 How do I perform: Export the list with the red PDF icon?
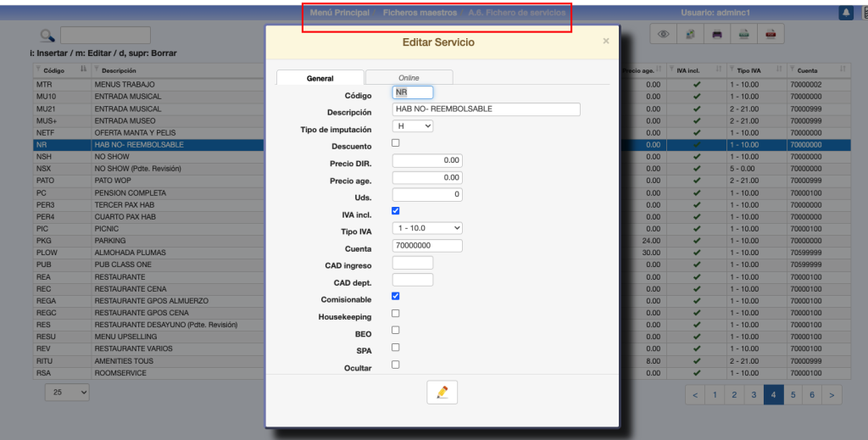click(x=771, y=34)
